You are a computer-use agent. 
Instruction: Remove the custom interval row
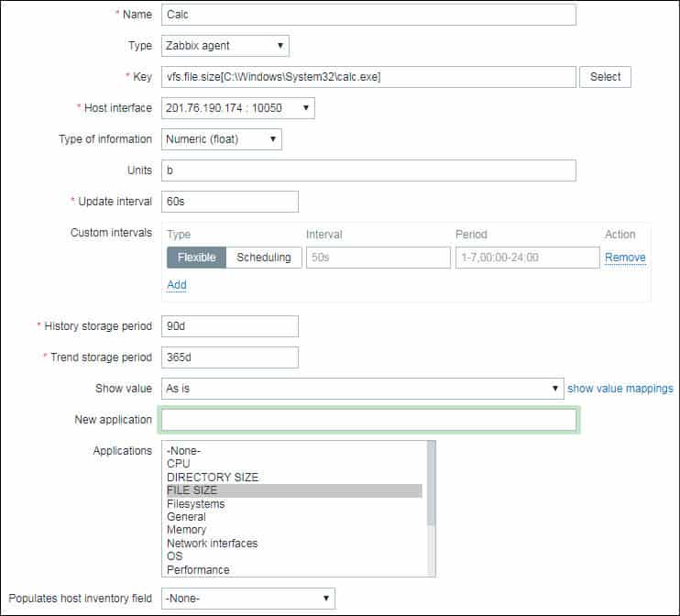coord(625,258)
